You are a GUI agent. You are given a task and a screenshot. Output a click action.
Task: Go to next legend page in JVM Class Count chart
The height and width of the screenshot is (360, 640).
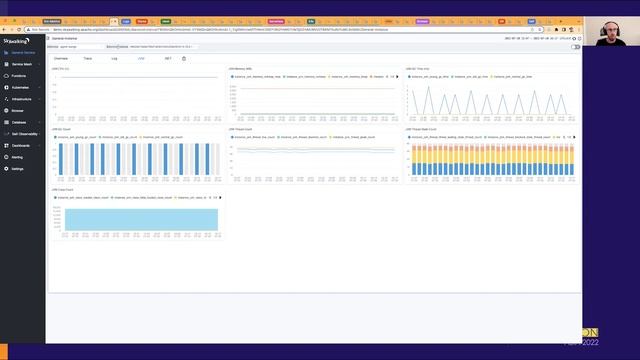point(220,198)
